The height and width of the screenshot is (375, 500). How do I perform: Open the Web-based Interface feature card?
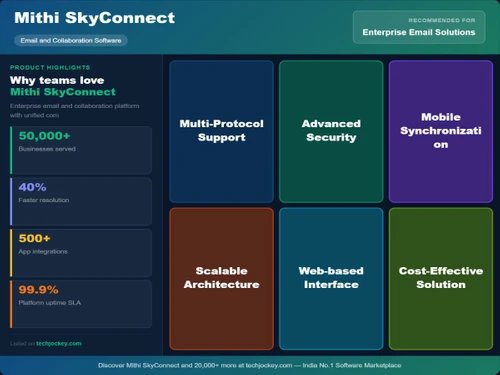coord(331,279)
